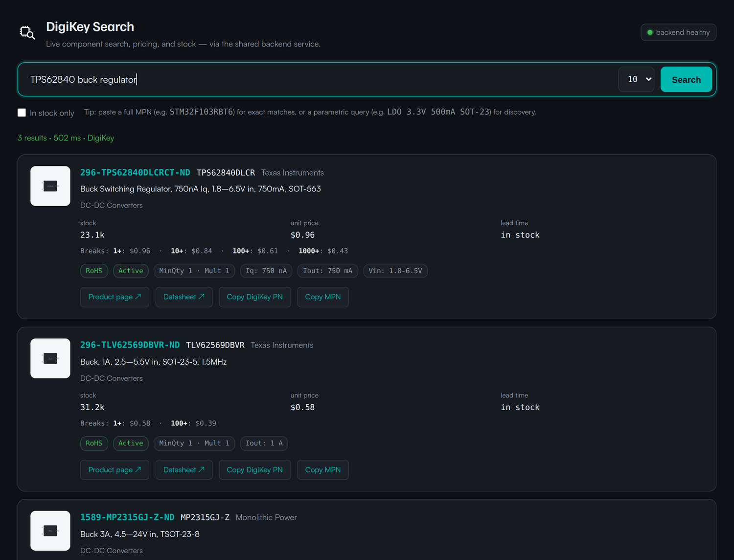The height and width of the screenshot is (560, 734).
Task: Copy MPN for TPS62840DLCR
Action: click(x=323, y=297)
